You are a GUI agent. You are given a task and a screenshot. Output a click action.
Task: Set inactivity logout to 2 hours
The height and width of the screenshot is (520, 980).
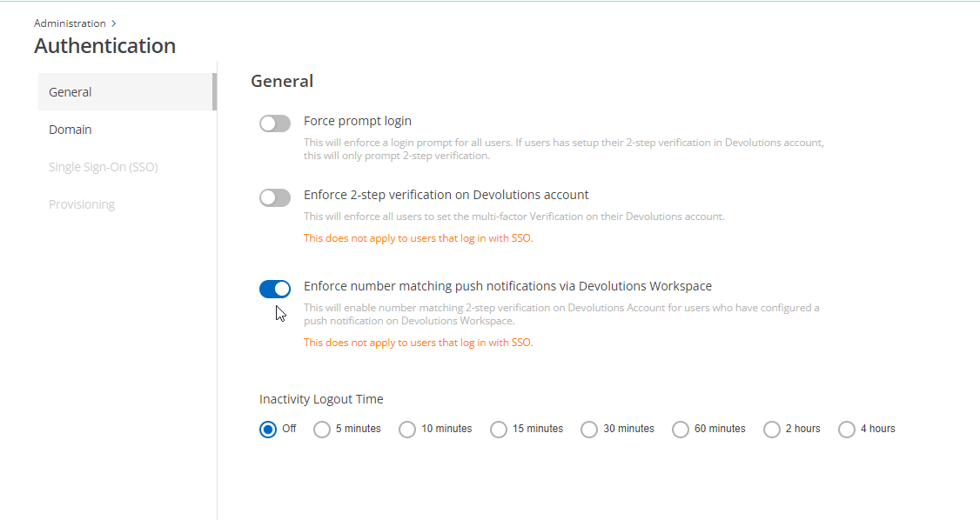(772, 429)
